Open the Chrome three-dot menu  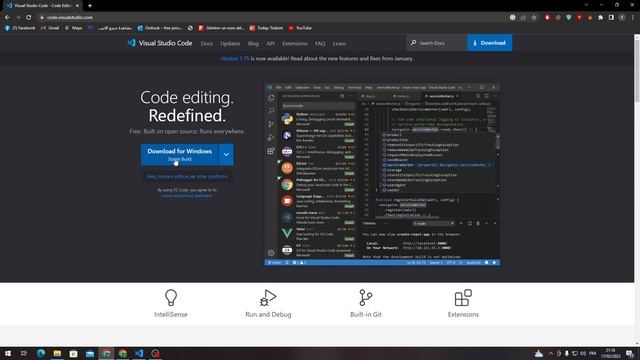(633, 18)
